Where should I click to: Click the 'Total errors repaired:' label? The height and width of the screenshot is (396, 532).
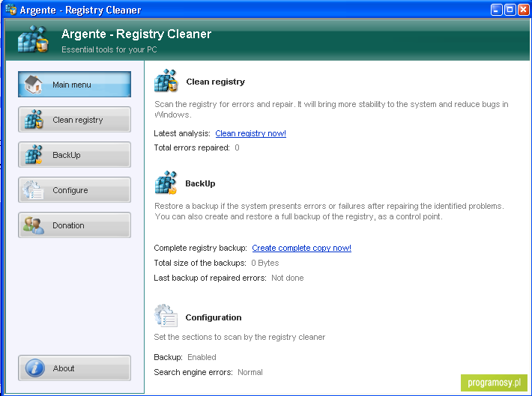192,147
